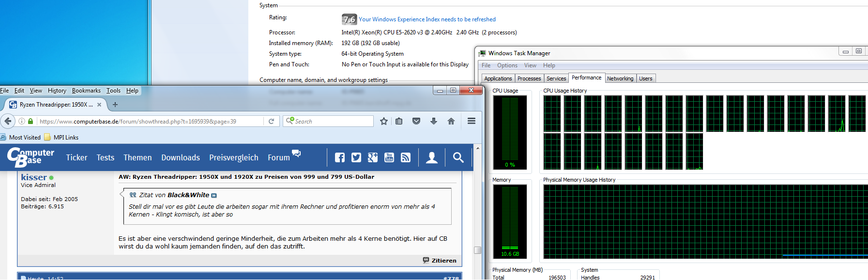Open the Firefox Help menu

tap(132, 91)
